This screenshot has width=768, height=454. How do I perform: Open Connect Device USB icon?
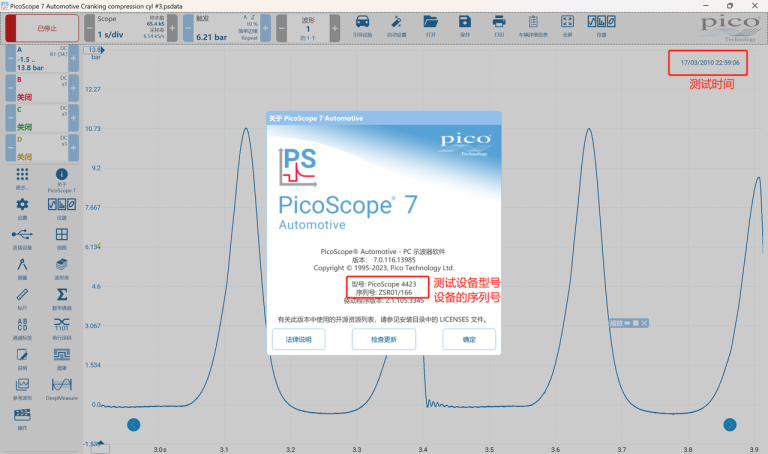click(22, 238)
